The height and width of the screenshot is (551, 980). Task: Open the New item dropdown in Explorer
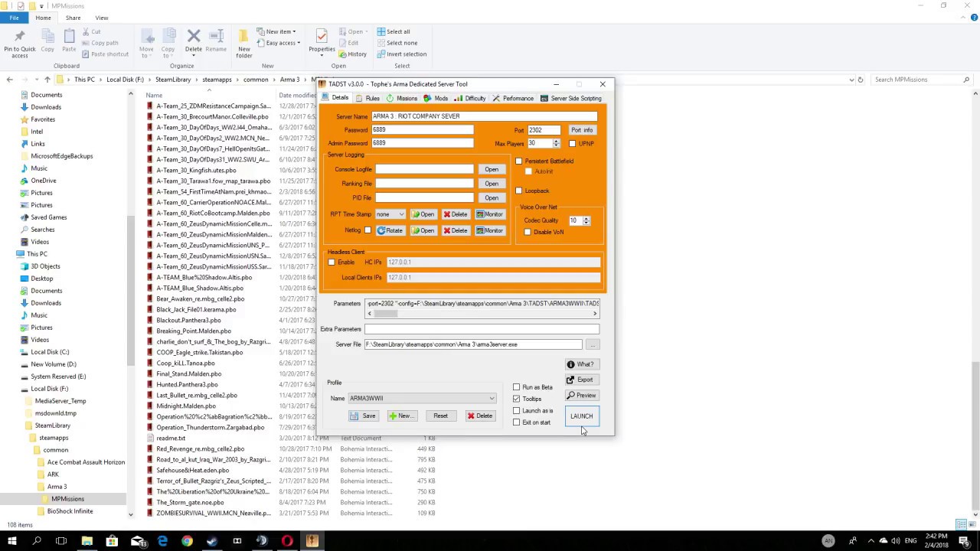[x=276, y=32]
